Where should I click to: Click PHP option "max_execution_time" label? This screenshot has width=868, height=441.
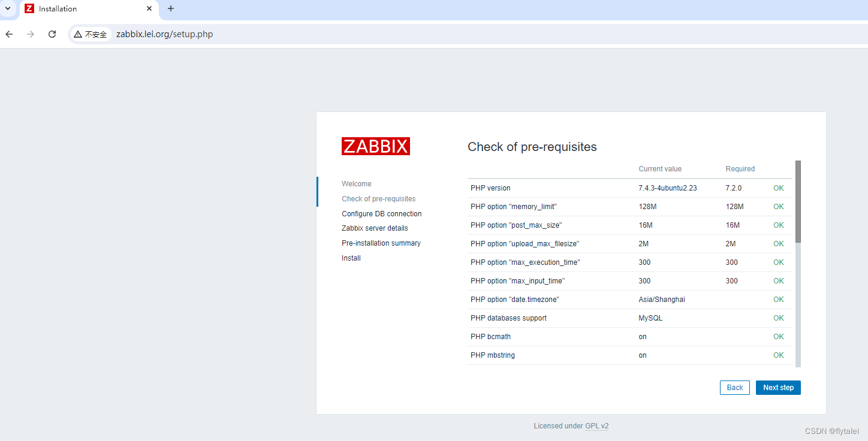[525, 262]
